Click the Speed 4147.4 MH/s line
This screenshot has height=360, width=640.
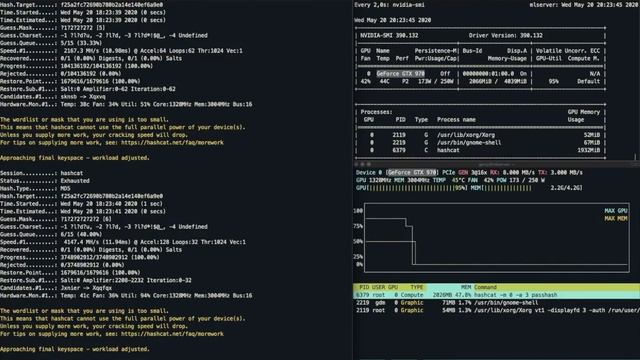123,242
